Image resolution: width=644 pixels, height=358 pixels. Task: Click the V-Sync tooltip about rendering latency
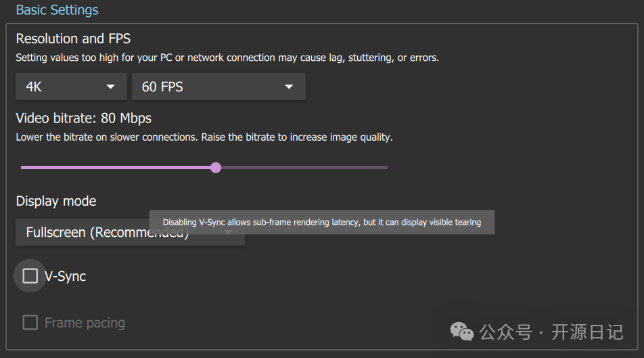321,222
